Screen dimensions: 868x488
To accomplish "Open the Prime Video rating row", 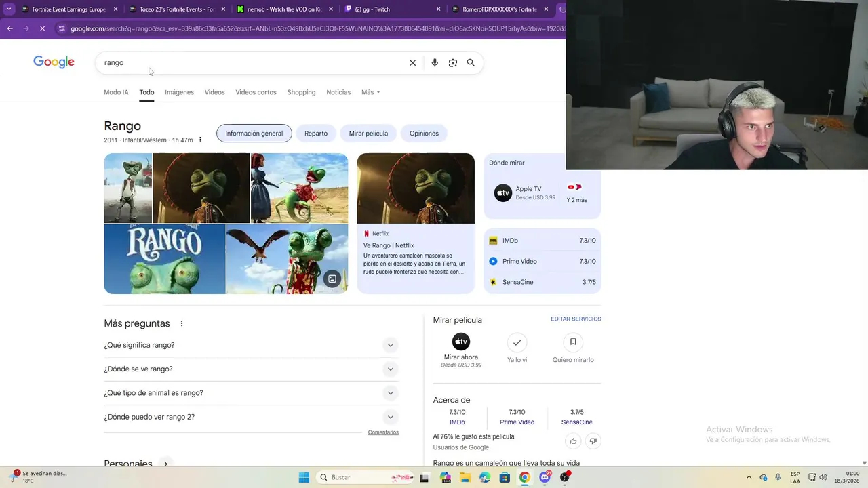I will [x=542, y=261].
